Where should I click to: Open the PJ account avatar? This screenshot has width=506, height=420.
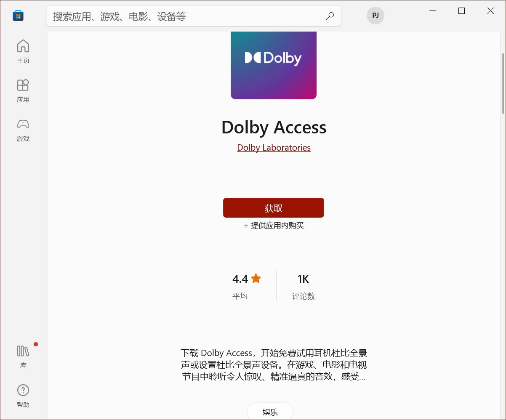point(375,16)
